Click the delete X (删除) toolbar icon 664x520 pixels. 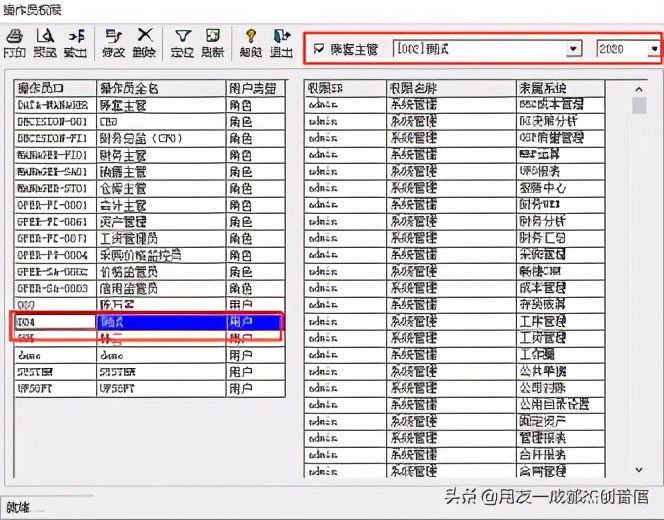[x=144, y=43]
